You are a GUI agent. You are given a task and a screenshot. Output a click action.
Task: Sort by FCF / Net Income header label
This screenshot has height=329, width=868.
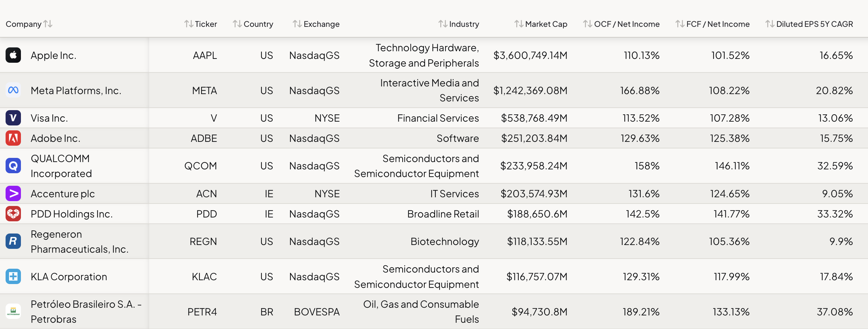point(718,24)
